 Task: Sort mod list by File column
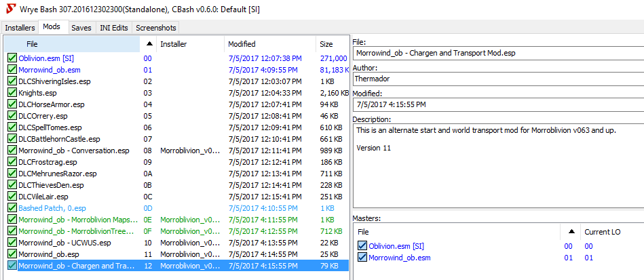point(72,44)
